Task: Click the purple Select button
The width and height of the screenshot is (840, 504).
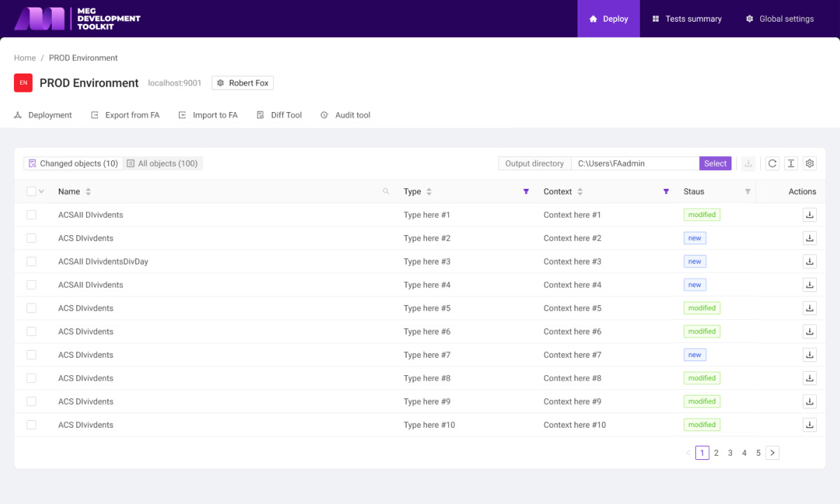Action: coord(715,164)
